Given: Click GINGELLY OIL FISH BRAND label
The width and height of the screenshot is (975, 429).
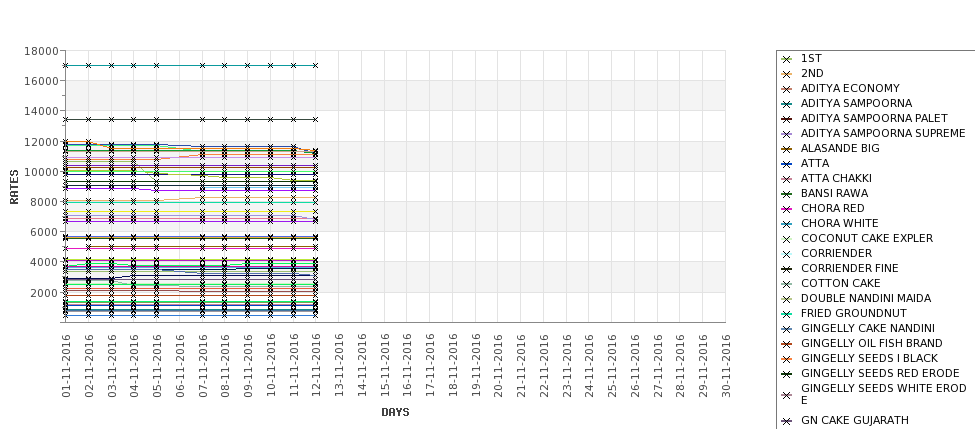Looking at the screenshot, I should coord(872,343).
